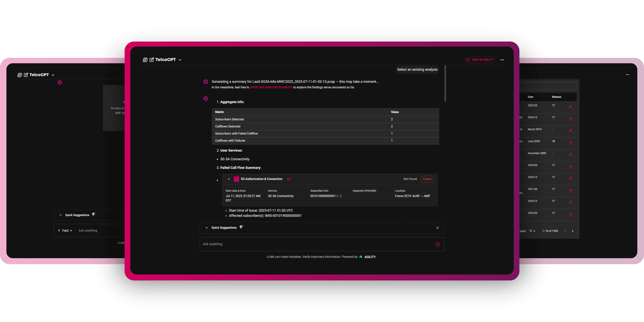Collapse Quick Suggestions chevron in front window
This screenshot has height=322, width=644.
point(206,228)
